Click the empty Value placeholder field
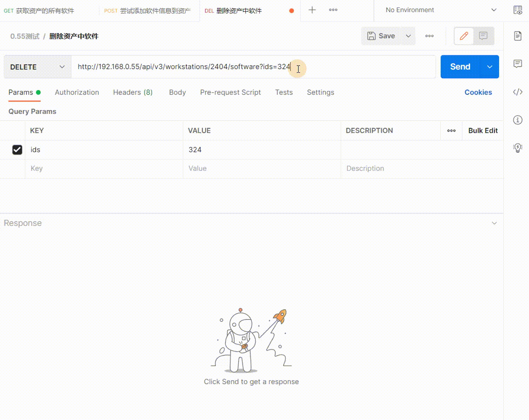This screenshot has height=420, width=529. coord(262,168)
